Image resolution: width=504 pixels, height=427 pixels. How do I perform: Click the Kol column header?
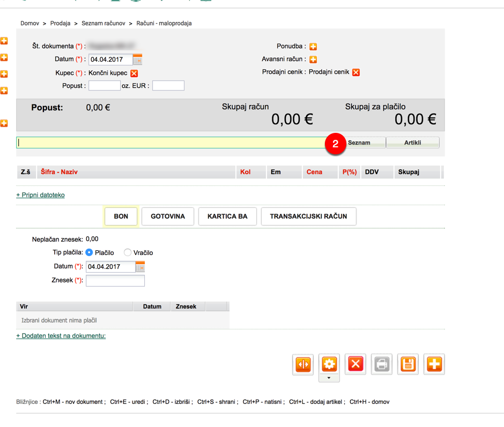click(251, 172)
